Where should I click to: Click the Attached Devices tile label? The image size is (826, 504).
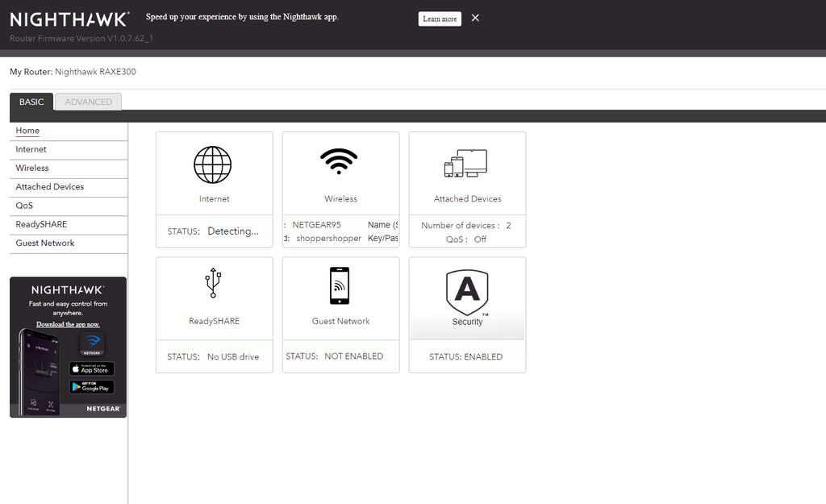(x=467, y=199)
